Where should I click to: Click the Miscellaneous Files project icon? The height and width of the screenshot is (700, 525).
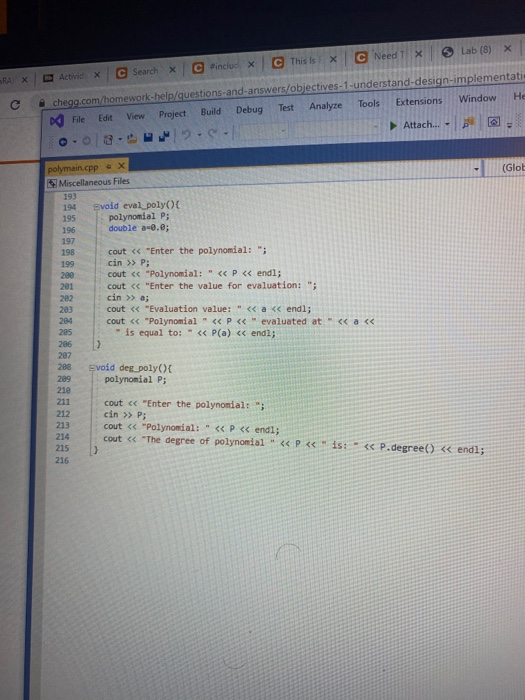click(52, 183)
